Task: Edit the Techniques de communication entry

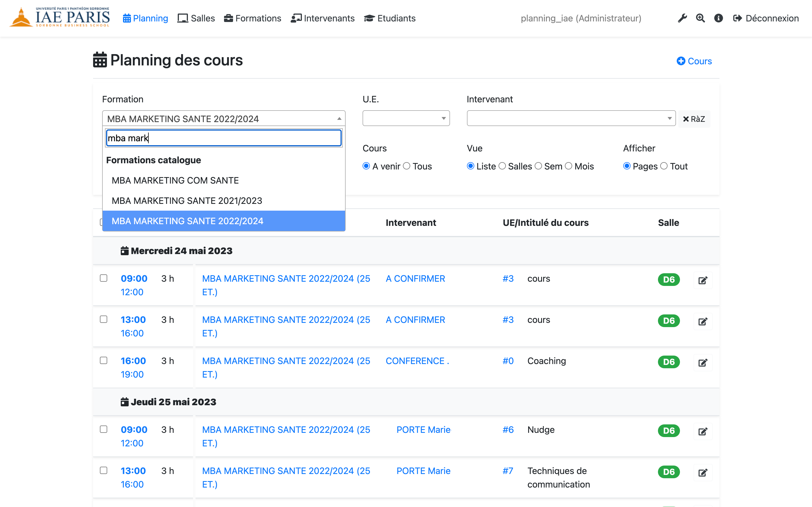Action: 703,473
